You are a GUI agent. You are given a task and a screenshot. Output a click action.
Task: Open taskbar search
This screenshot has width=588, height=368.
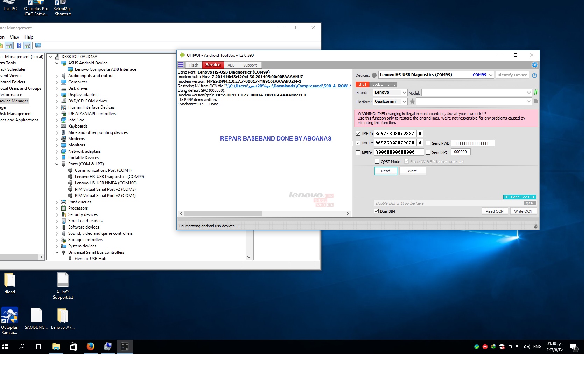click(22, 347)
